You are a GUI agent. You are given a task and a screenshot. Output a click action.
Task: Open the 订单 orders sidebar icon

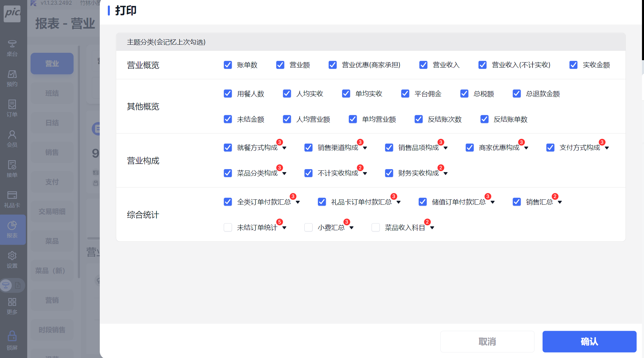coord(12,109)
